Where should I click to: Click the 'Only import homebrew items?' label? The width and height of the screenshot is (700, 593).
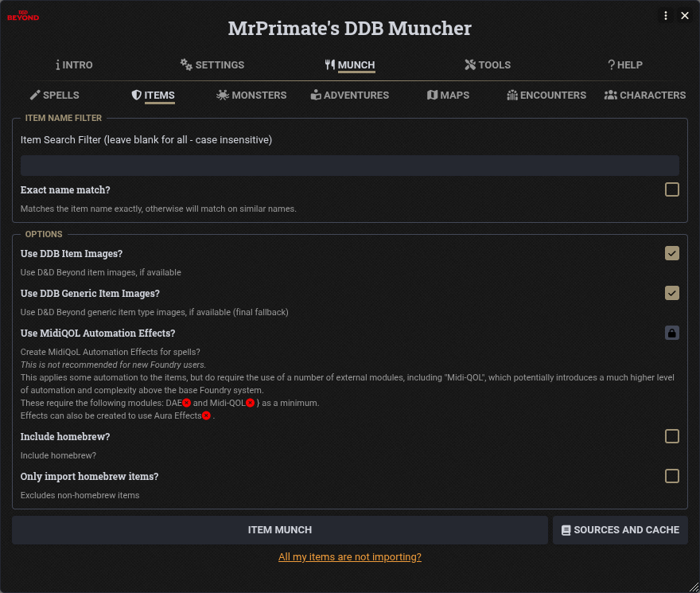(89, 476)
